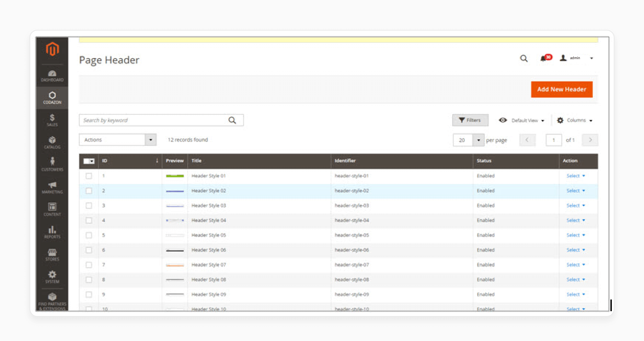Open Select action for Header Style 06
This screenshot has height=341, width=644.
pyautogui.click(x=576, y=250)
